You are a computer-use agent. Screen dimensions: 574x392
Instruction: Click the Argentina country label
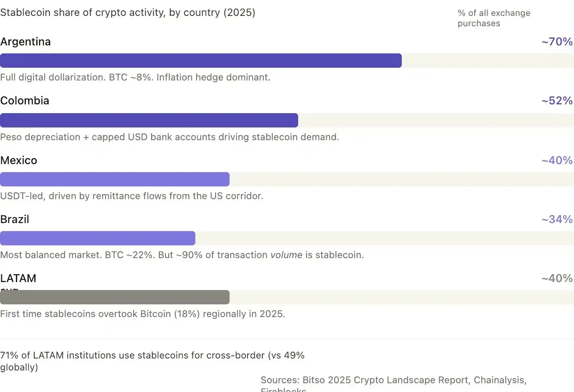coord(26,42)
